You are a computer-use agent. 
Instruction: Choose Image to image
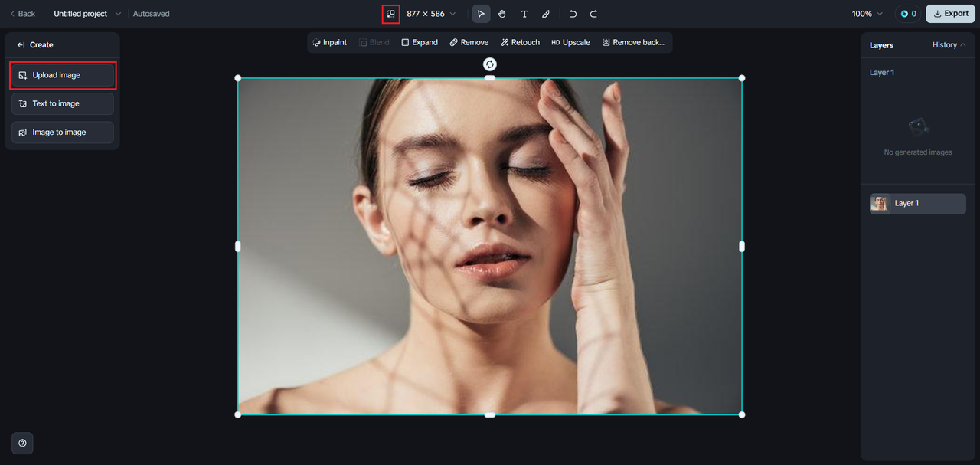[x=63, y=133]
